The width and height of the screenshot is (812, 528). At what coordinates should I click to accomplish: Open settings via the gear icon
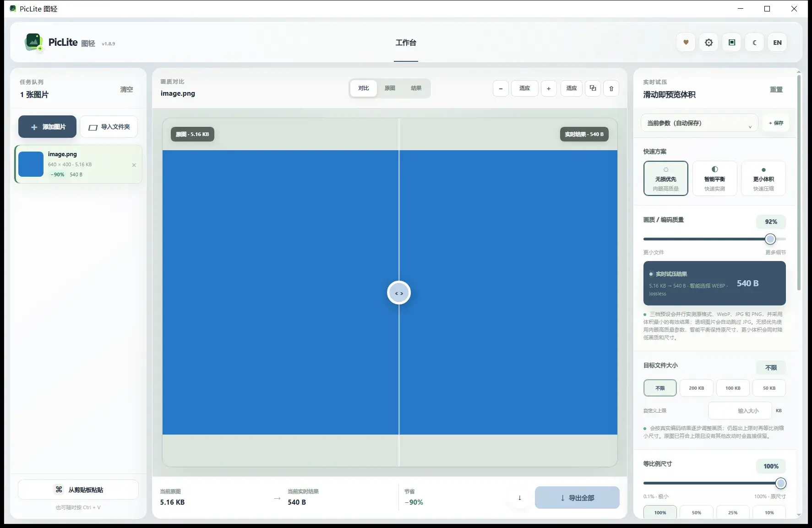pyautogui.click(x=708, y=43)
